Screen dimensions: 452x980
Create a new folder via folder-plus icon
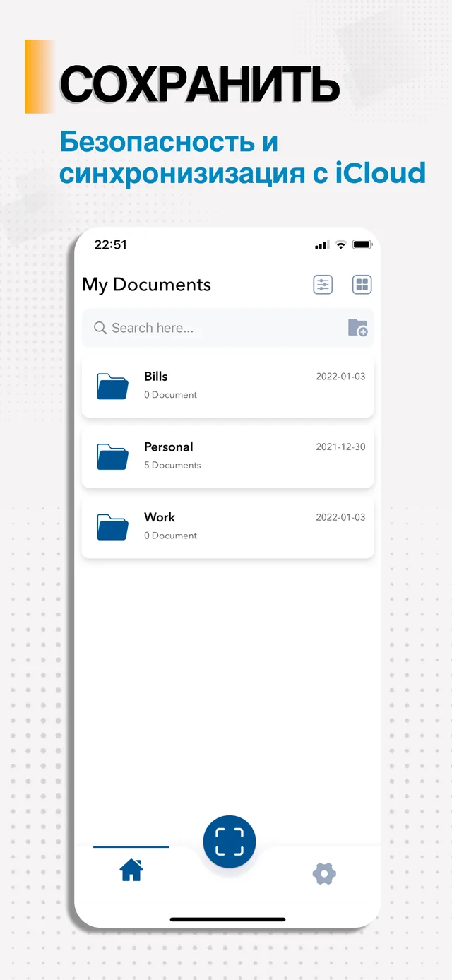coord(358,328)
